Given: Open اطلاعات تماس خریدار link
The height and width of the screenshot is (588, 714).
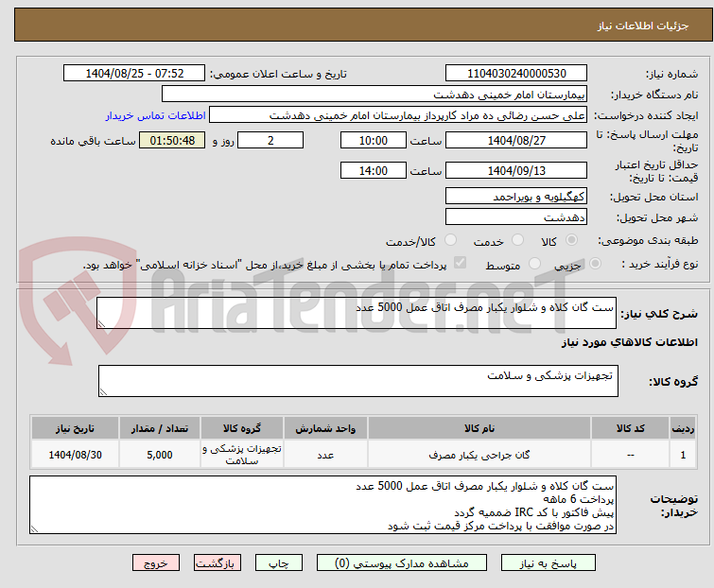Looking at the screenshot, I should pos(156,115).
